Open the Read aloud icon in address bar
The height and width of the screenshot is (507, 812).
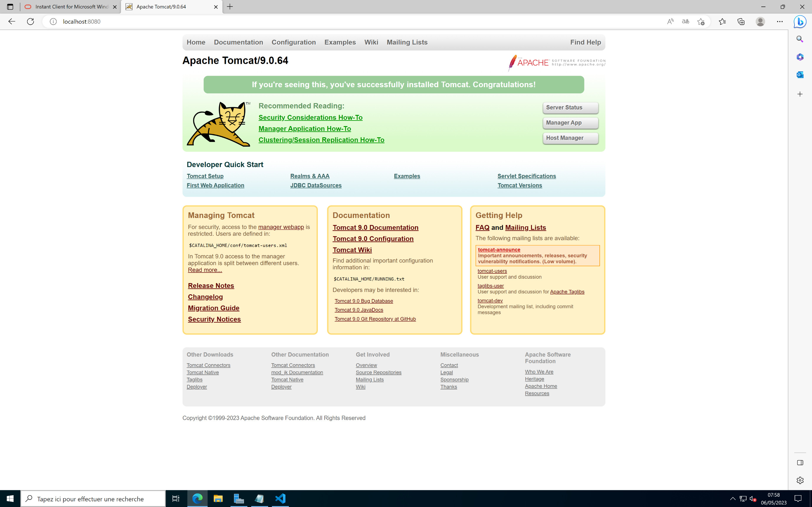pyautogui.click(x=670, y=22)
